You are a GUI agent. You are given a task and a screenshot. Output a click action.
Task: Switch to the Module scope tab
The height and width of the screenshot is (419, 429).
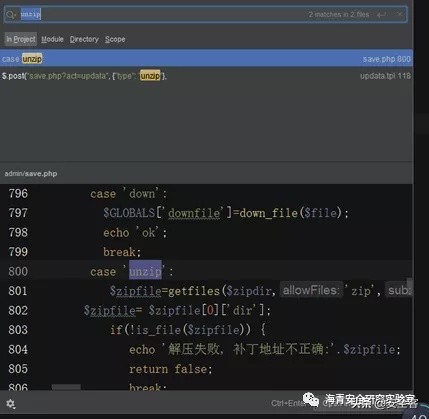point(52,39)
